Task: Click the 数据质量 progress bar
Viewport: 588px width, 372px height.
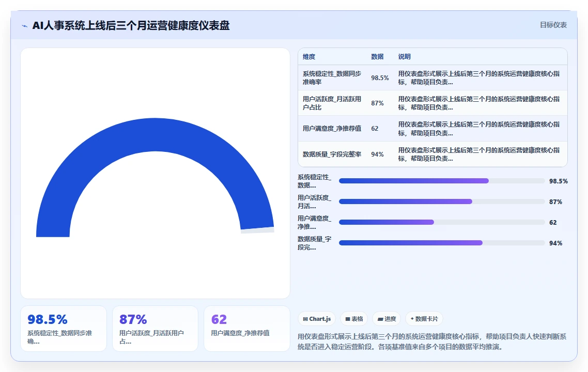Action: click(442, 243)
